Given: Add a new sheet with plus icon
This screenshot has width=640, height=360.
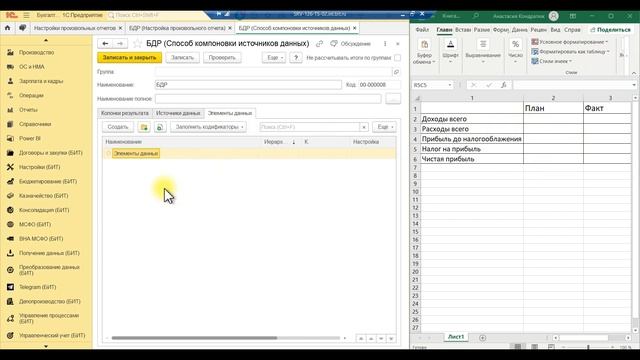Looking at the screenshot, I should [x=482, y=338].
